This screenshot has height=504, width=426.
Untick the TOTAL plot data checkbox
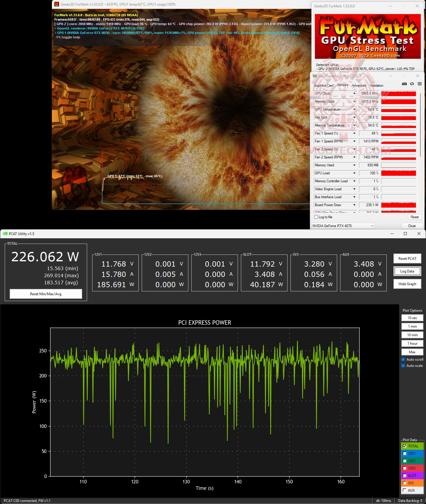[405, 446]
